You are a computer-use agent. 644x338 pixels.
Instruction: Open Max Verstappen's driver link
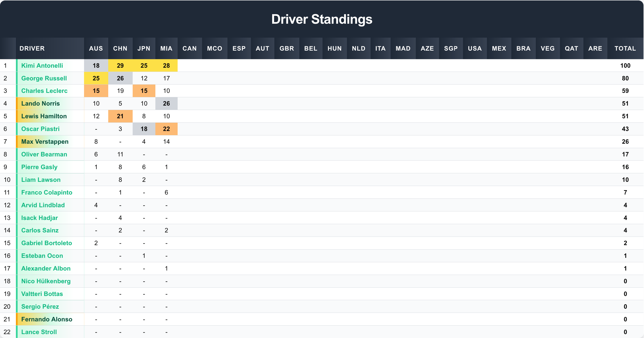click(45, 142)
